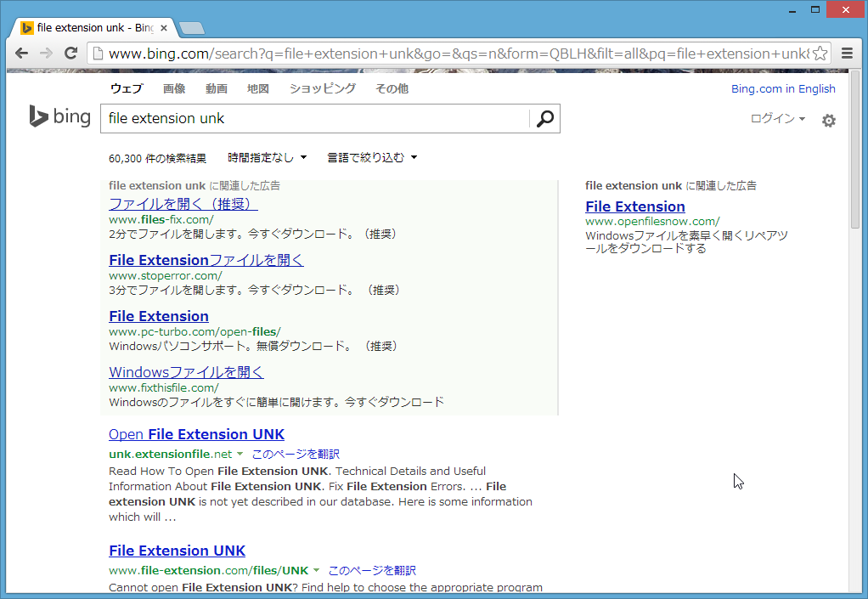868x599 pixels.
Task: Open the 'Open File Extension UNK' result
Action: coord(196,434)
